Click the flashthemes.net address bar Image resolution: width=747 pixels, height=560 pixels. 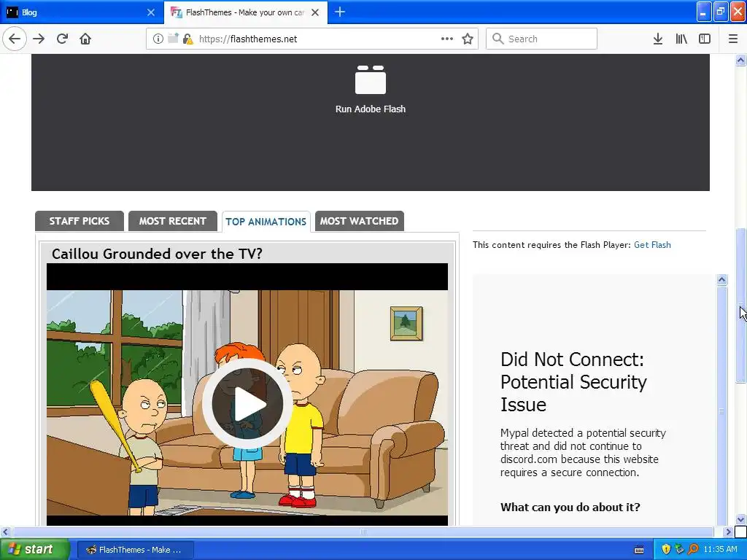coord(312,39)
